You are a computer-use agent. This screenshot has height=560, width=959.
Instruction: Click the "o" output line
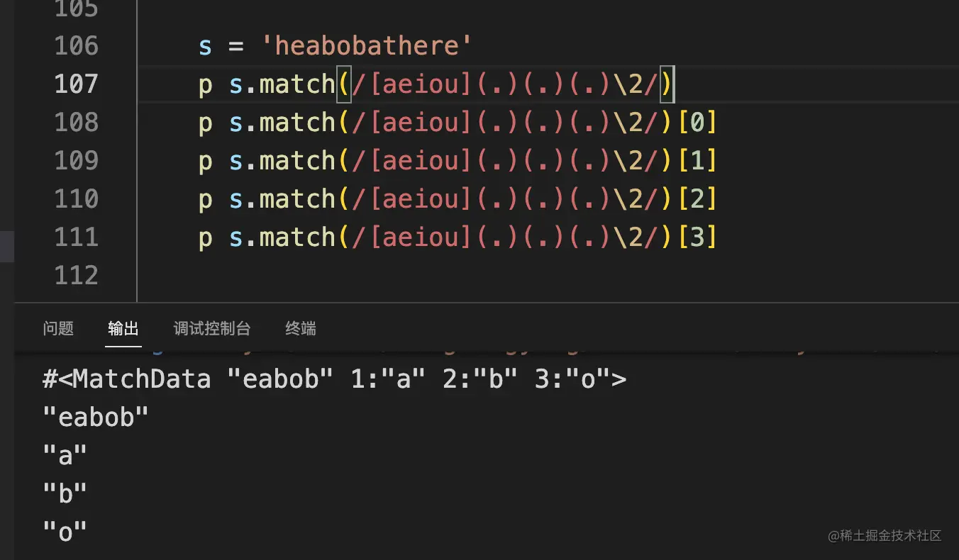[65, 532]
